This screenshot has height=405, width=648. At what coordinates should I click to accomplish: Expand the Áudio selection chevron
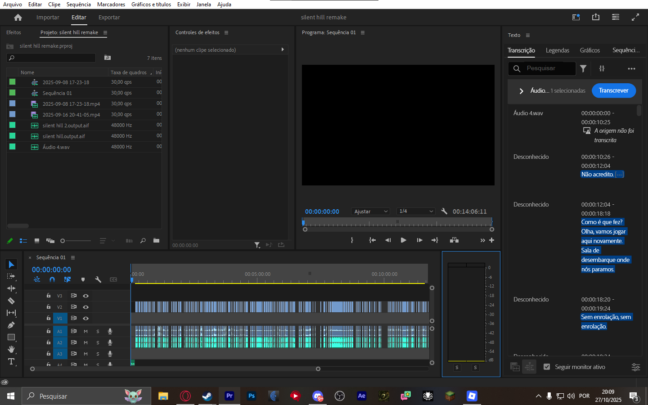coord(521,90)
